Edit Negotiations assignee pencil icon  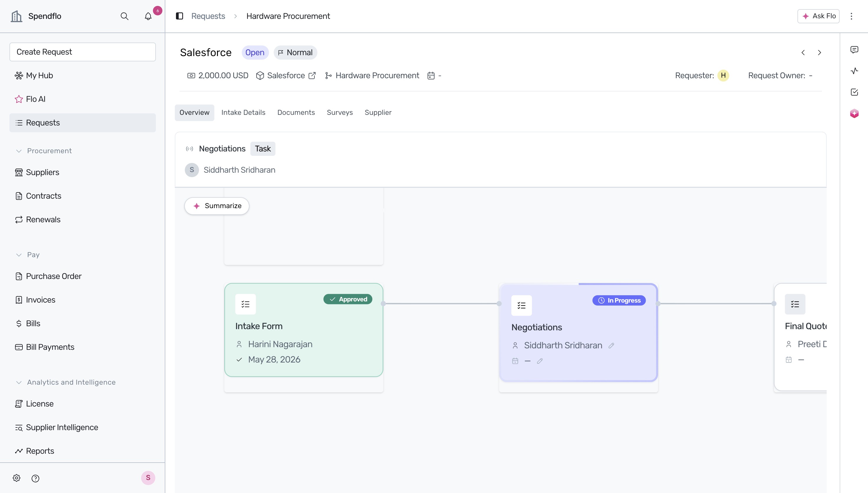pos(611,345)
